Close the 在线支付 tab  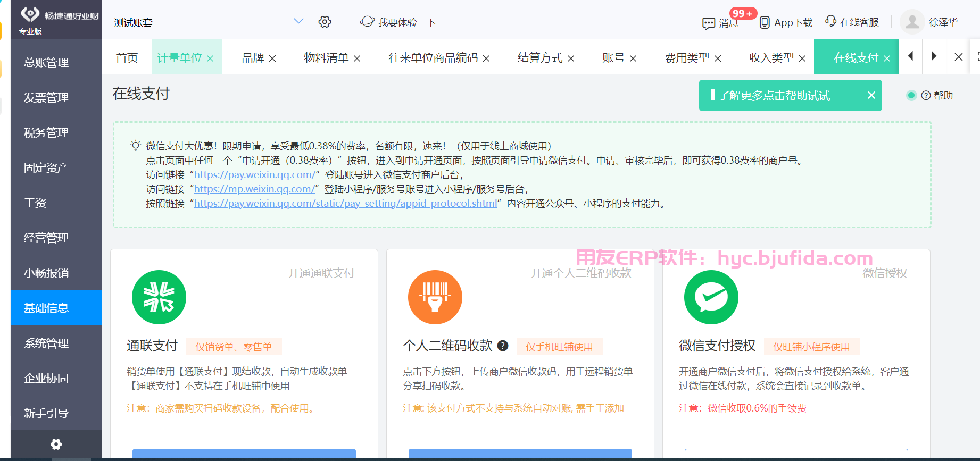887,58
